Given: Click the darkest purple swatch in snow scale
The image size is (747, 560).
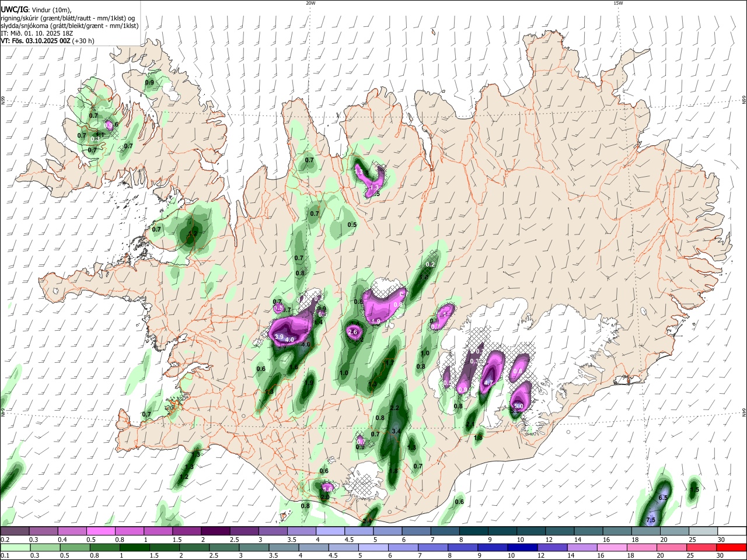Looking at the screenshot, I should tap(215, 531).
